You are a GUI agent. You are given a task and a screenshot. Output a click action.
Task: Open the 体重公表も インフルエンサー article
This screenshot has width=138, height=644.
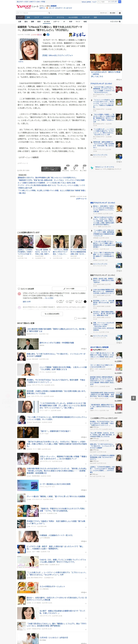pos(56,355)
